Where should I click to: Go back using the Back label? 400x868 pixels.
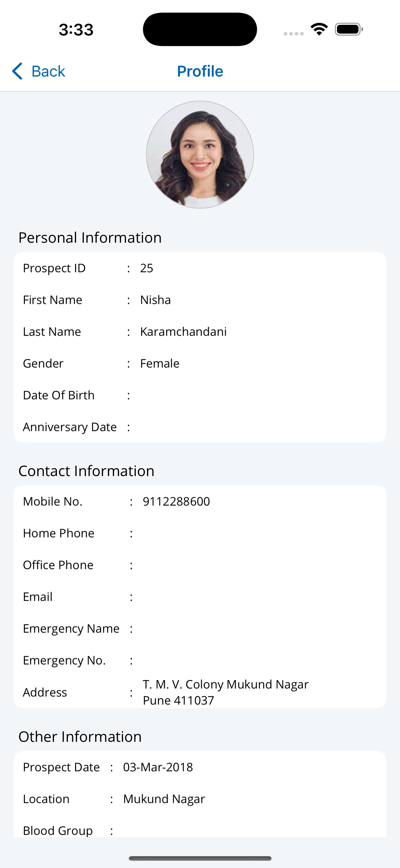coord(48,71)
